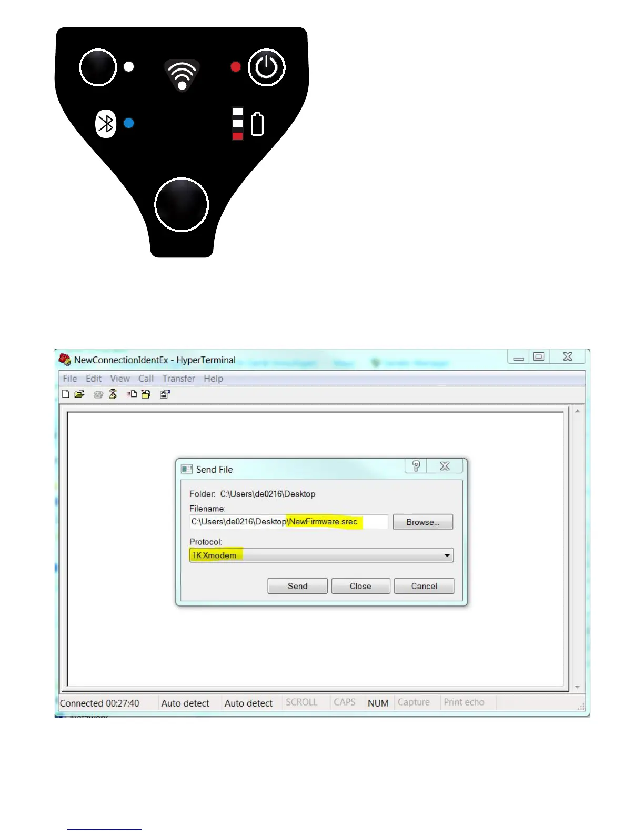Click the scrollbar up arrow in HyperTerminal
The height and width of the screenshot is (834, 644).
click(578, 411)
